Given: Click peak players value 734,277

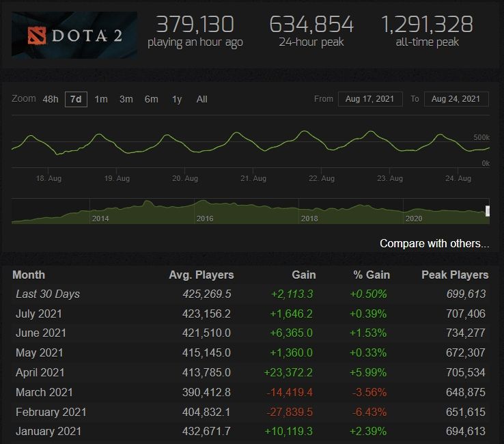Looking at the screenshot, I should 466,333.
